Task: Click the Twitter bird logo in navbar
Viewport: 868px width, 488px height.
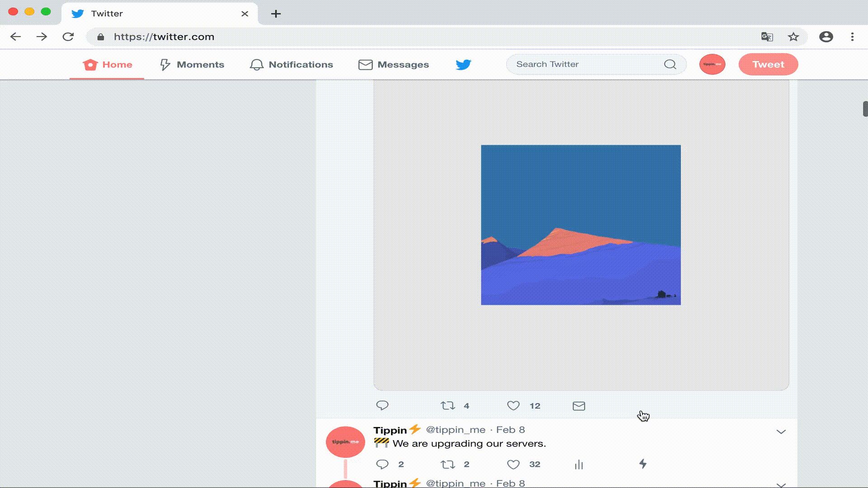Action: [x=463, y=65]
